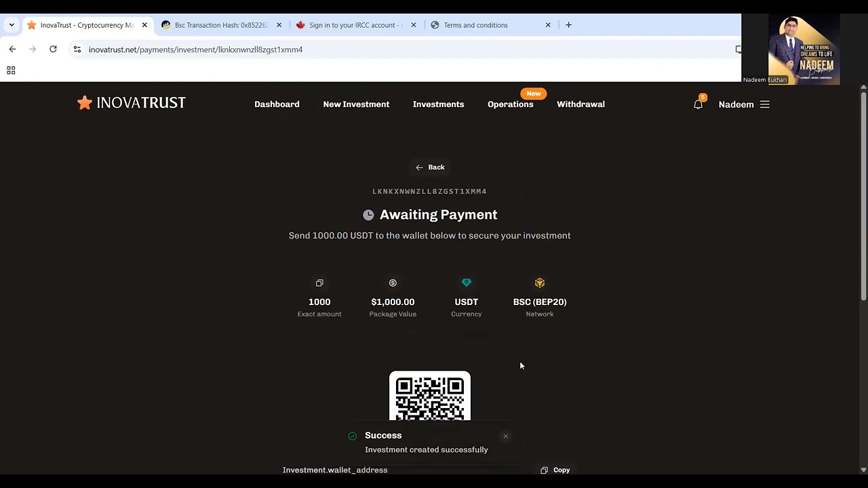Click the USDT currency diamond icon
The image size is (868, 488).
[x=467, y=283]
